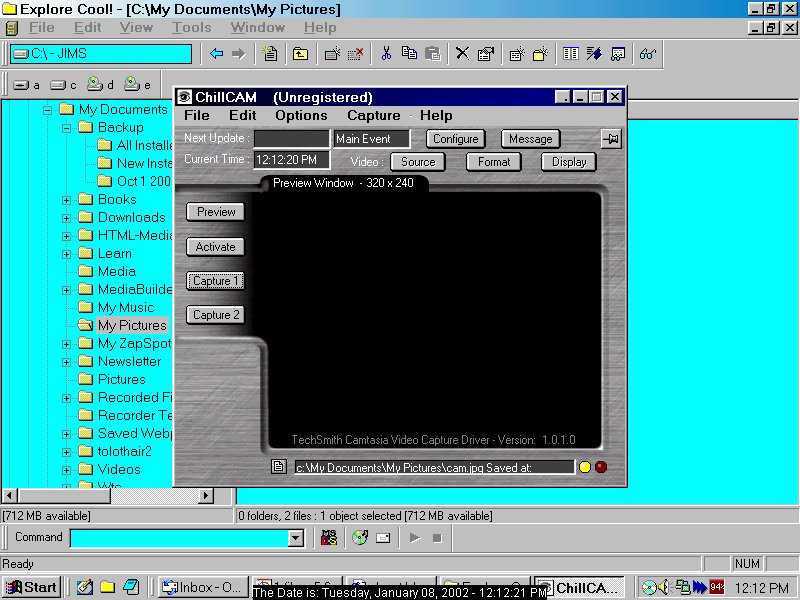Click the volume speaker tray icon
The width and height of the screenshot is (800, 600).
[x=664, y=587]
